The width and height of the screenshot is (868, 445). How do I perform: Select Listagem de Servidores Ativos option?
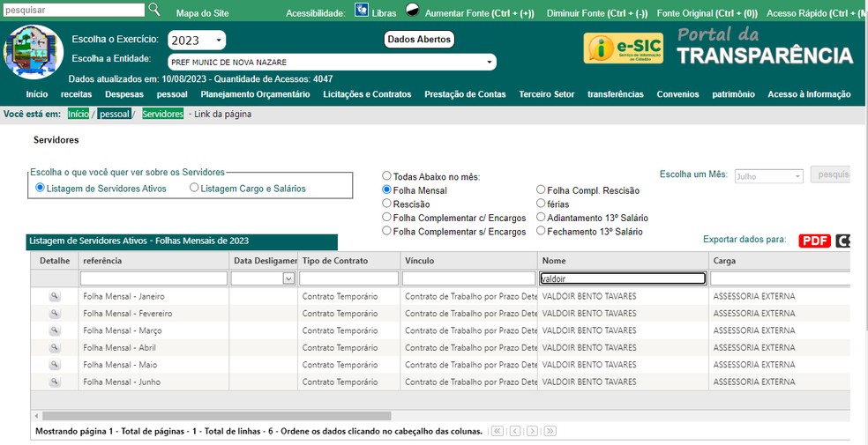point(40,188)
